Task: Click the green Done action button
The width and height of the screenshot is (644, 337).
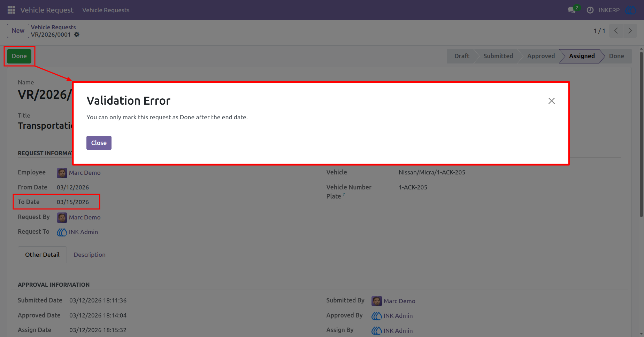Action: [x=19, y=56]
